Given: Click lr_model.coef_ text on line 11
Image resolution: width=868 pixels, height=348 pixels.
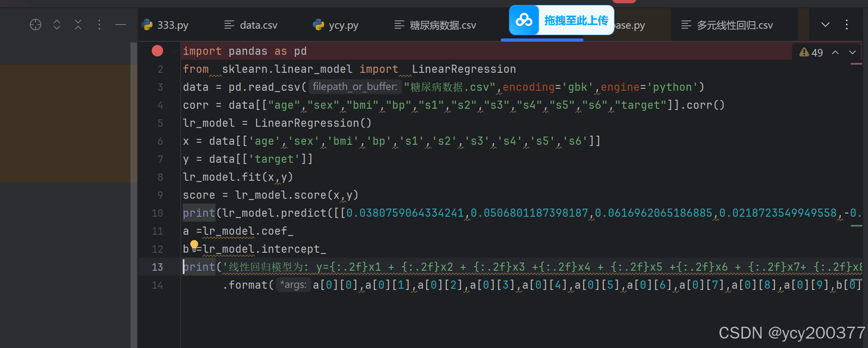Looking at the screenshot, I should pos(248,231).
